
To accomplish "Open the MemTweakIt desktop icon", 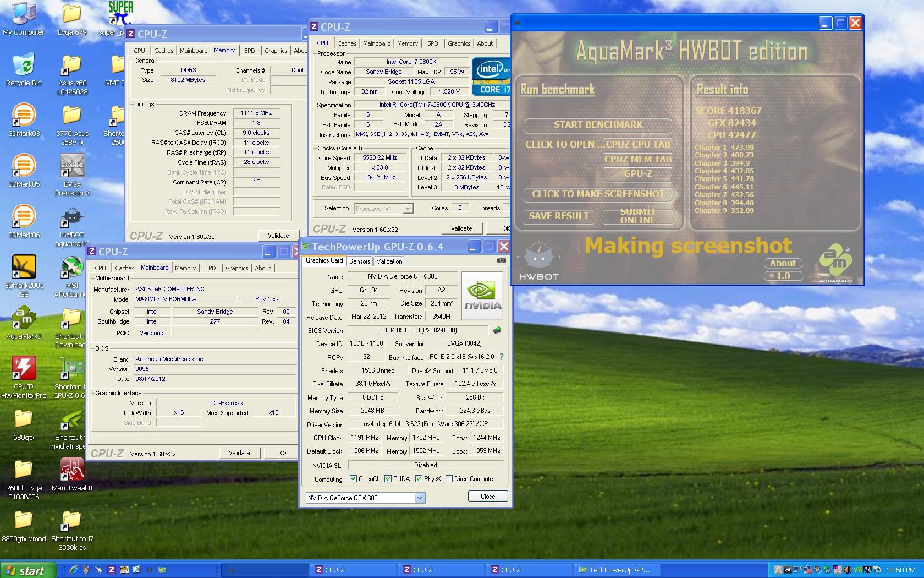I will [x=72, y=475].
